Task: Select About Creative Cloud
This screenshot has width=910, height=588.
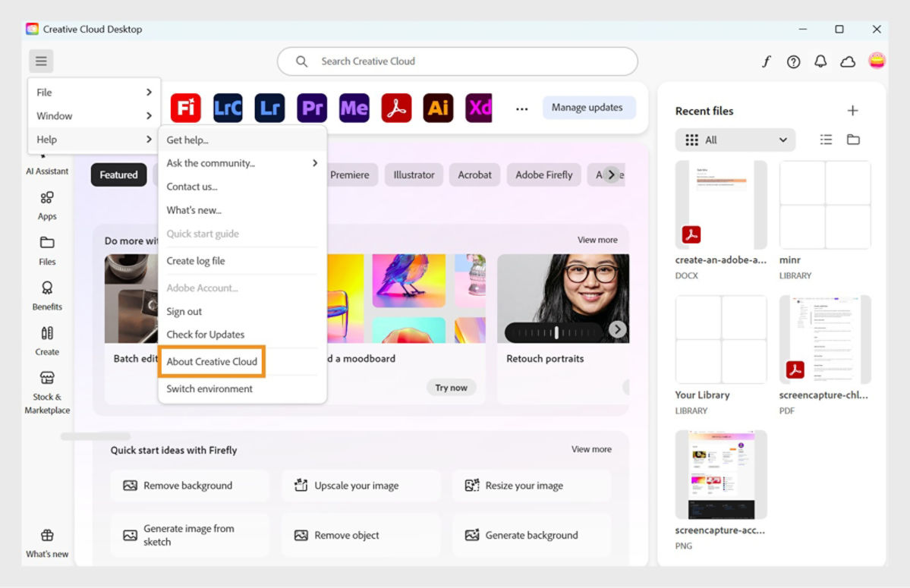Action: coord(212,362)
